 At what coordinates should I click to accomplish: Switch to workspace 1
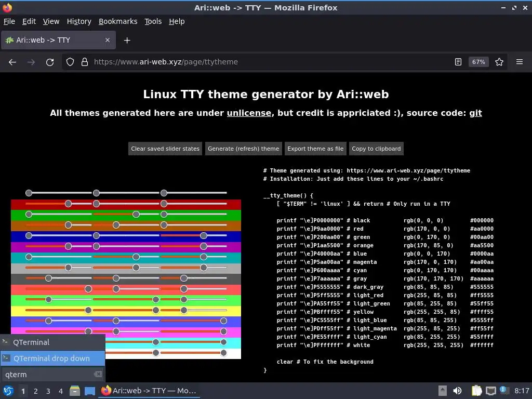(23, 391)
